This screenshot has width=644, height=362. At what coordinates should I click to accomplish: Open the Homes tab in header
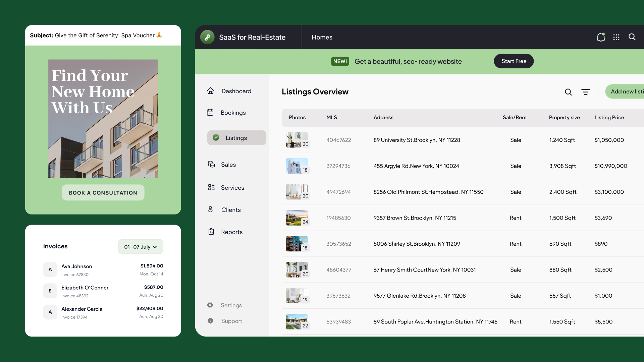pyautogui.click(x=322, y=37)
